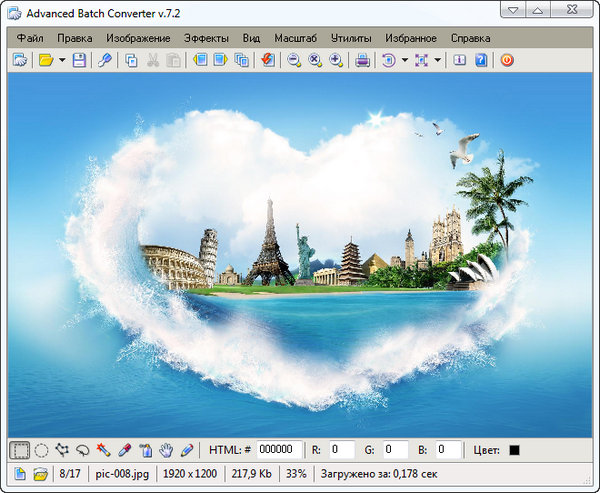The height and width of the screenshot is (493, 600).
Task: Toggle the rectangular selection tool
Action: pos(20,450)
